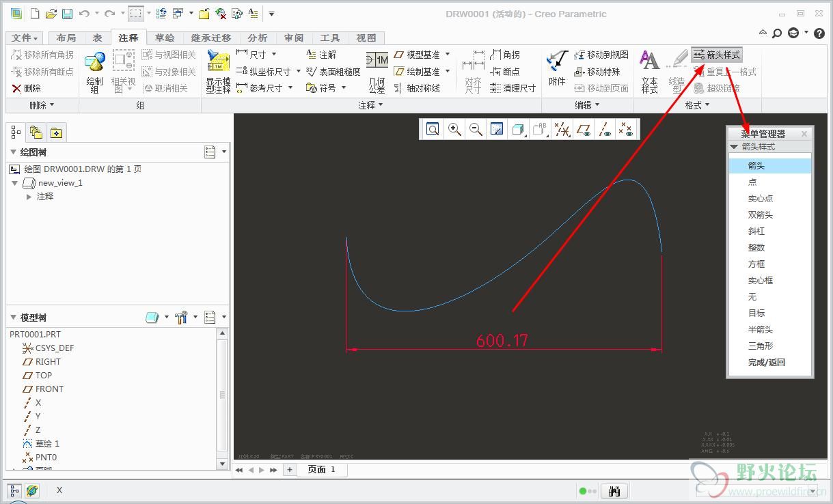
Task: Switch to the 分析 tab
Action: point(258,38)
